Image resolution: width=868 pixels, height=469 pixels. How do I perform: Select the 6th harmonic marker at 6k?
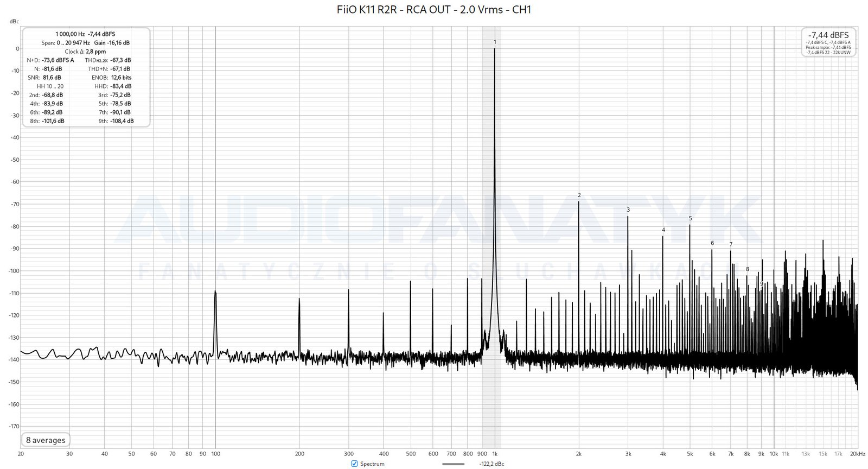pos(712,243)
